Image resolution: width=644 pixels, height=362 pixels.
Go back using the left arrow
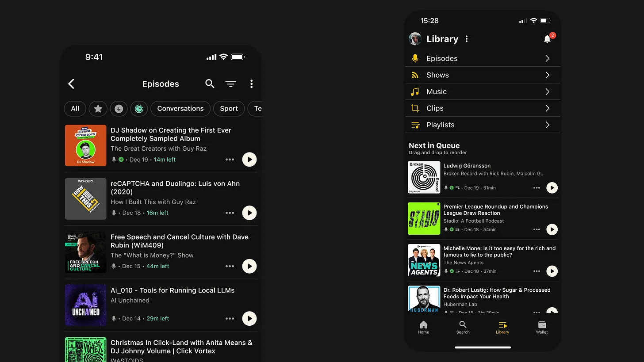(71, 84)
